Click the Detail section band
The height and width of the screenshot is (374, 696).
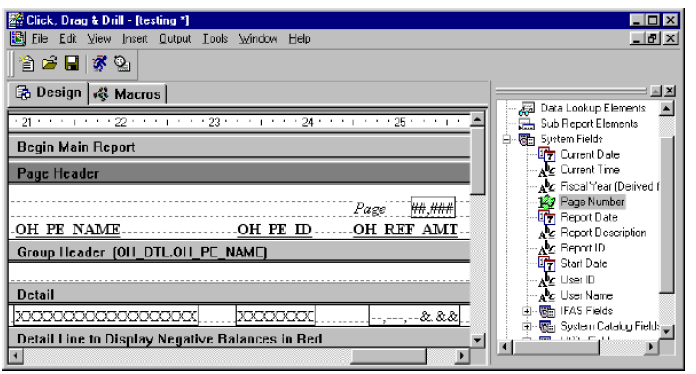pos(239,295)
